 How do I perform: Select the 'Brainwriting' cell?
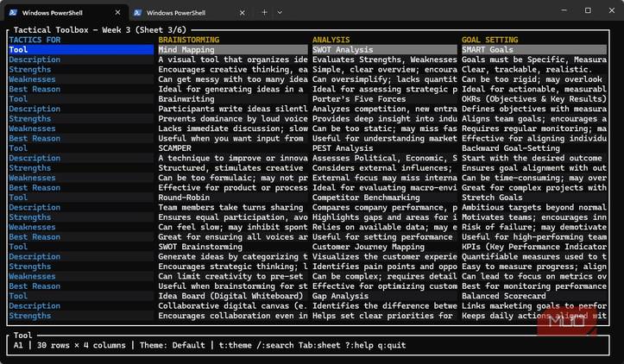tap(233, 99)
